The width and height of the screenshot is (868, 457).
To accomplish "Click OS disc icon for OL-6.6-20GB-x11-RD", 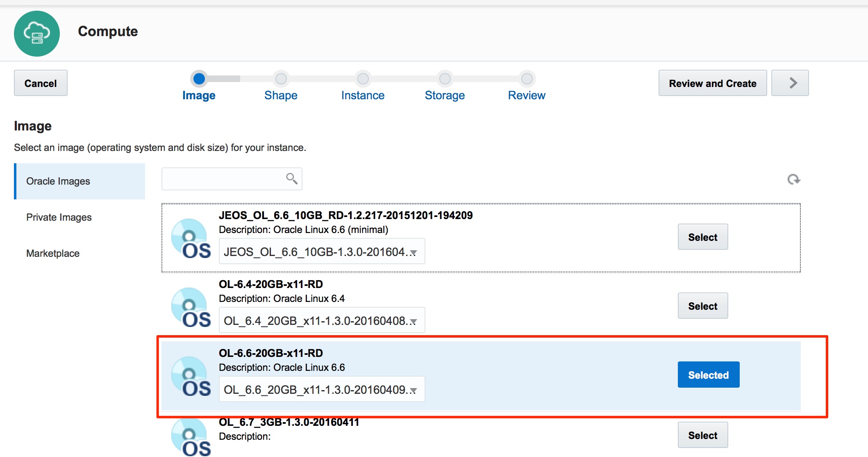I will click(191, 377).
